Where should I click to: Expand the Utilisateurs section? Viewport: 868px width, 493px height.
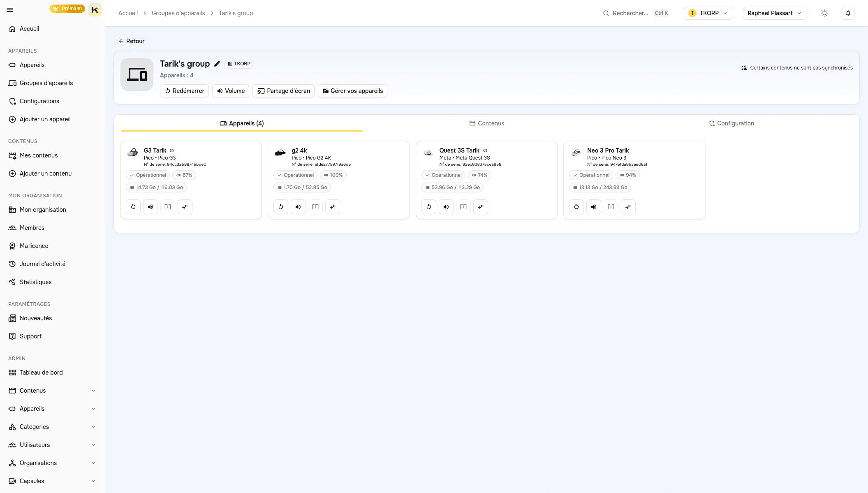(x=52, y=445)
